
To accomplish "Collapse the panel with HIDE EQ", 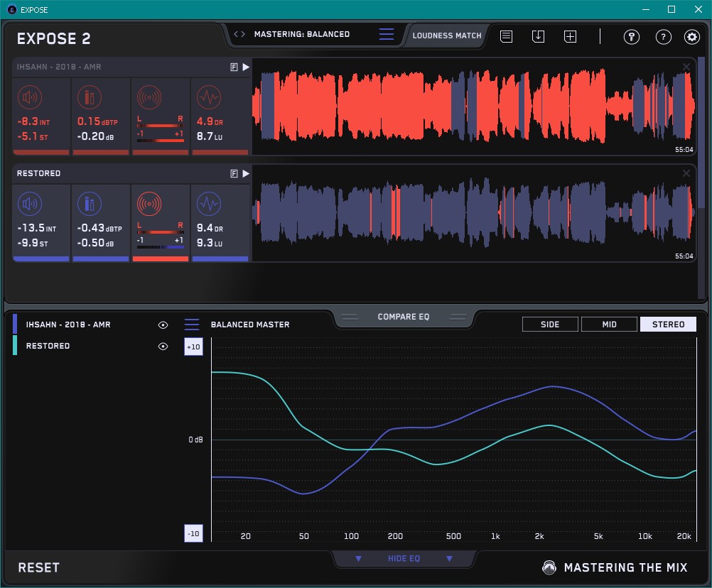I will coord(403,559).
